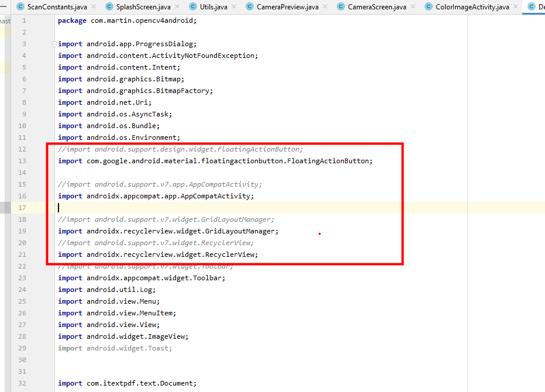Viewport: 545px width, 392px height.
Task: Click the import android.os.Bundle line
Action: 109,126
